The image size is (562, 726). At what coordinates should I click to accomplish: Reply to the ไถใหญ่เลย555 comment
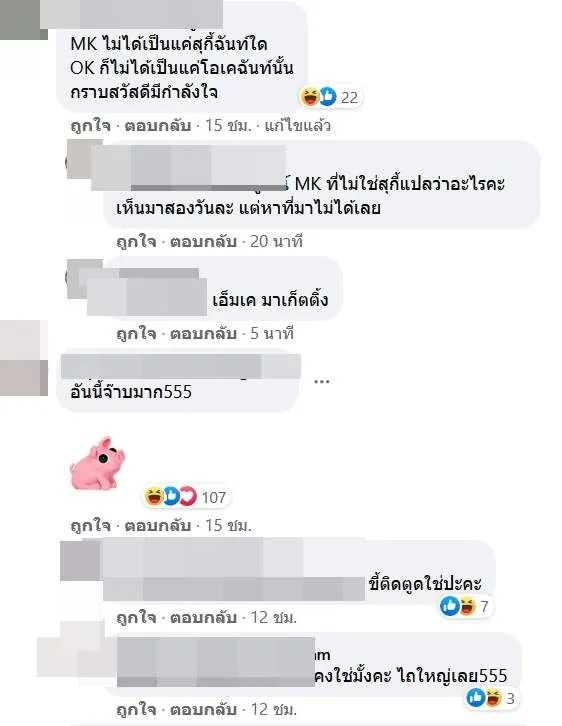pyautogui.click(x=203, y=710)
